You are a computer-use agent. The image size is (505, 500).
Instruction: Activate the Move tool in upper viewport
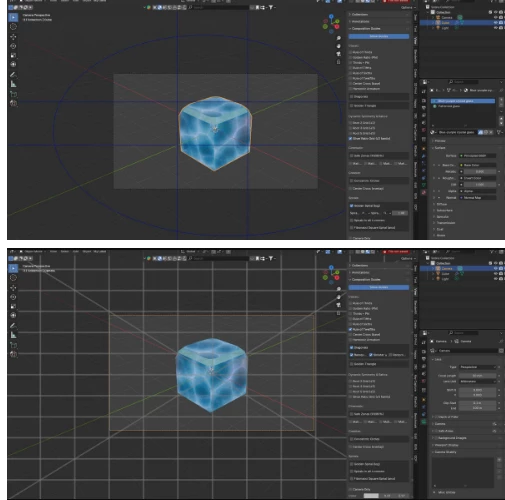(x=13, y=37)
